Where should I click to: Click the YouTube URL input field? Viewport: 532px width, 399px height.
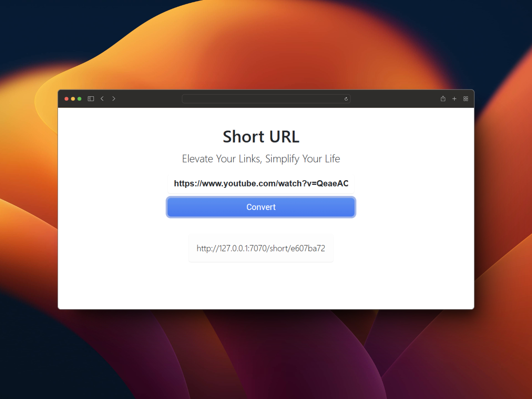(x=261, y=184)
